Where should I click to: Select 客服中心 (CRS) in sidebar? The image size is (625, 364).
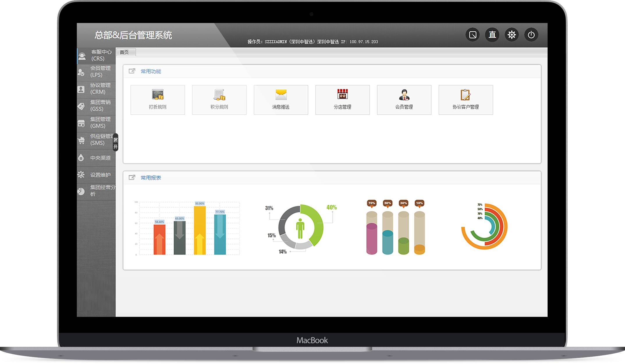tap(96, 55)
